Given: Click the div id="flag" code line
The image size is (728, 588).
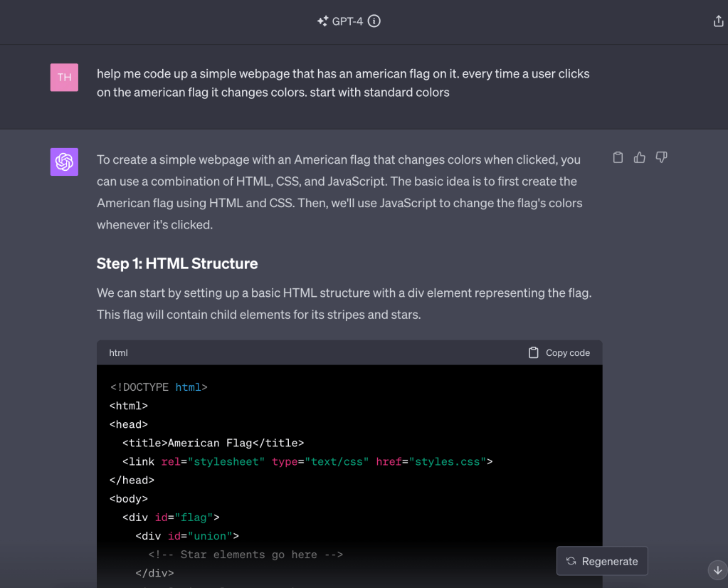Looking at the screenshot, I should point(171,517).
